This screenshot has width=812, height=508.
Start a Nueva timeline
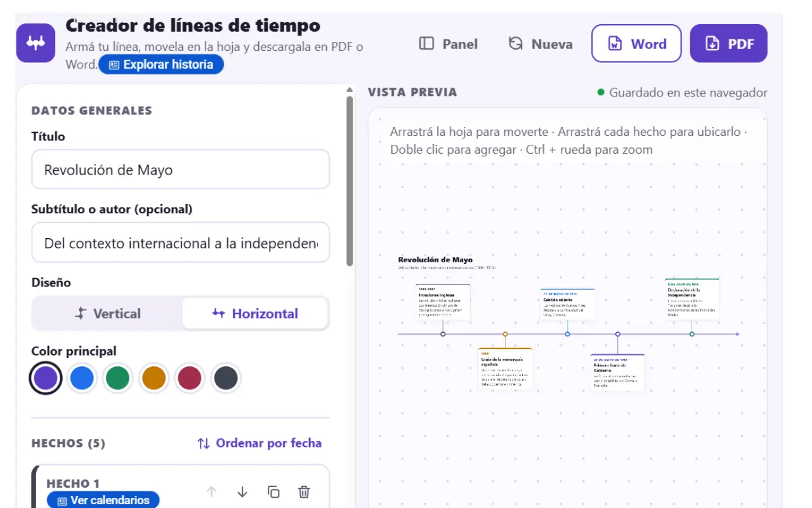[x=540, y=44]
